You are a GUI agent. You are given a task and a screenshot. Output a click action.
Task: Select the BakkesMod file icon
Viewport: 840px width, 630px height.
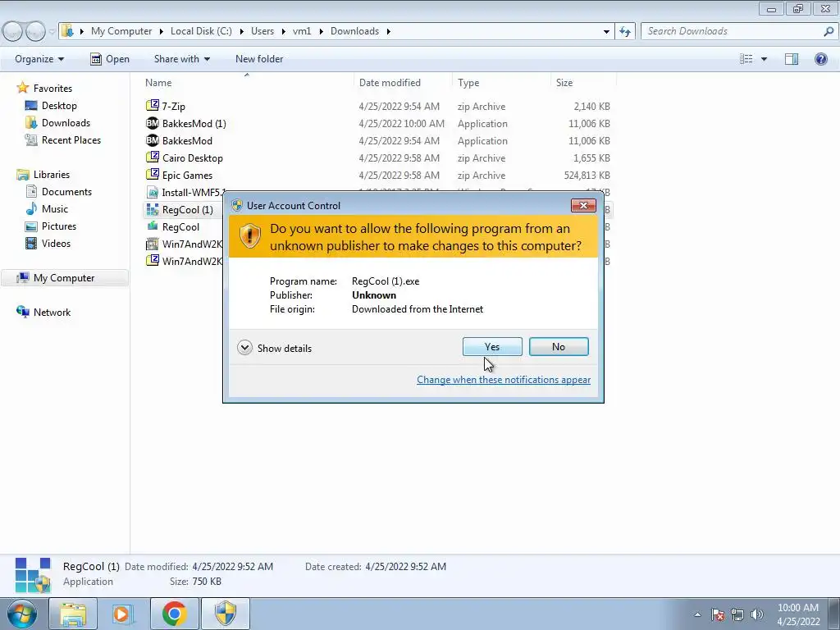click(152, 140)
